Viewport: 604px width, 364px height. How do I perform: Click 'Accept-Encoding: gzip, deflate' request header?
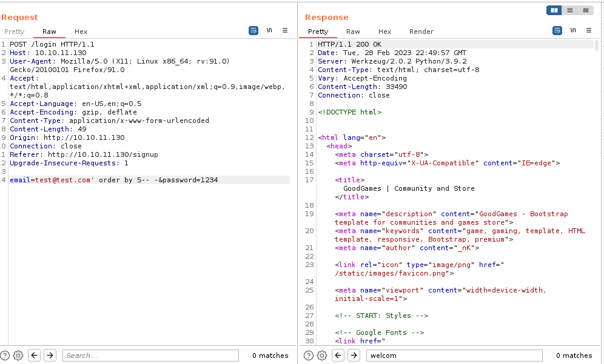[x=73, y=112]
